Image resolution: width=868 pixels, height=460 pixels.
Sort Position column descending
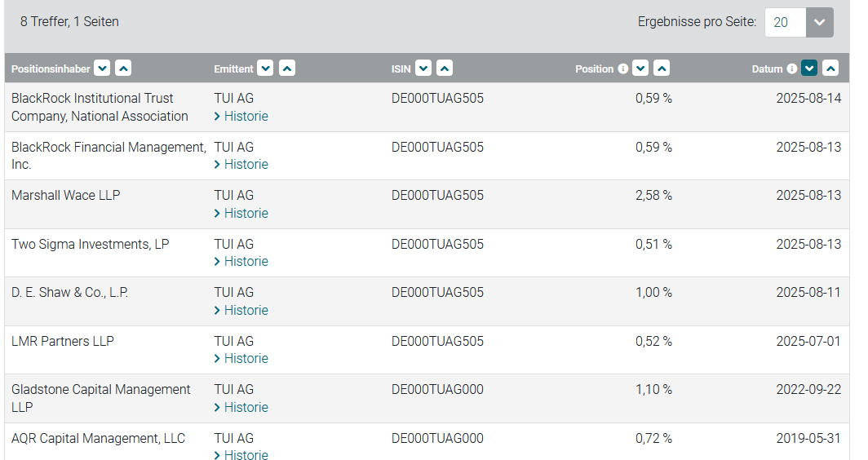pyautogui.click(x=641, y=69)
